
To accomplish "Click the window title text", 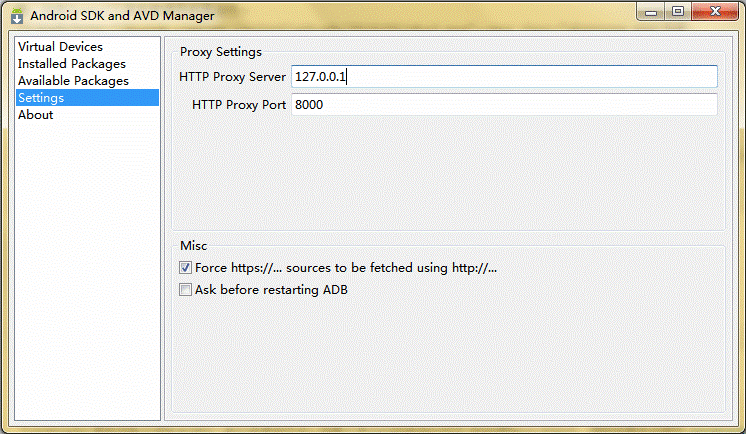I will coord(122,16).
